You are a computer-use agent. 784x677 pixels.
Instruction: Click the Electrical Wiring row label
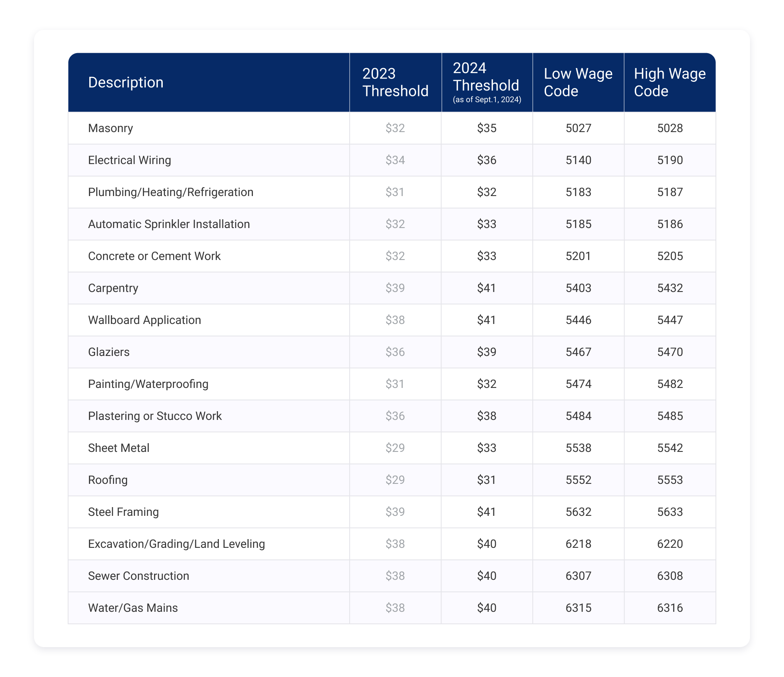click(x=129, y=160)
